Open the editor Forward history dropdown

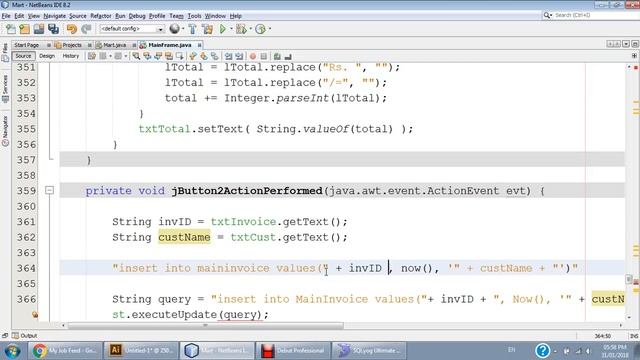(126, 56)
